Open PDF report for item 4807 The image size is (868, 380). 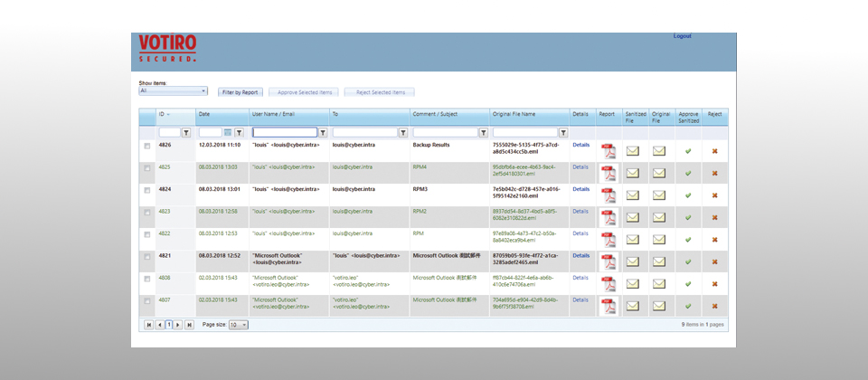(609, 307)
